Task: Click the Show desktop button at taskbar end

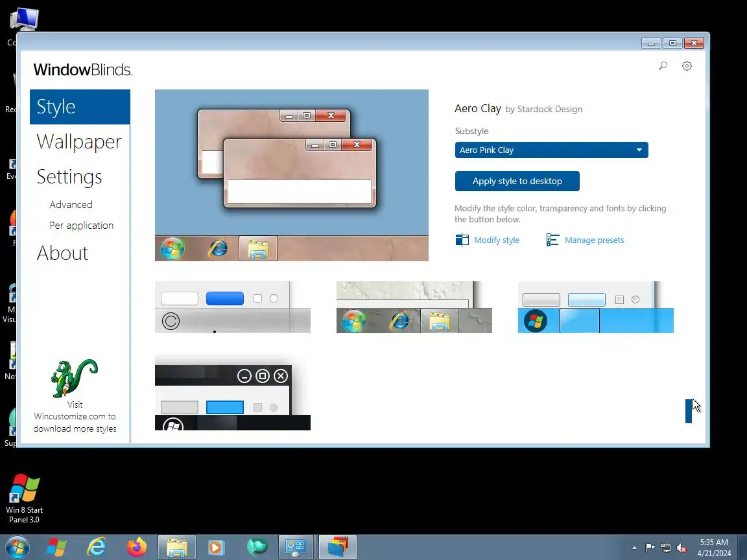Action: point(742,547)
